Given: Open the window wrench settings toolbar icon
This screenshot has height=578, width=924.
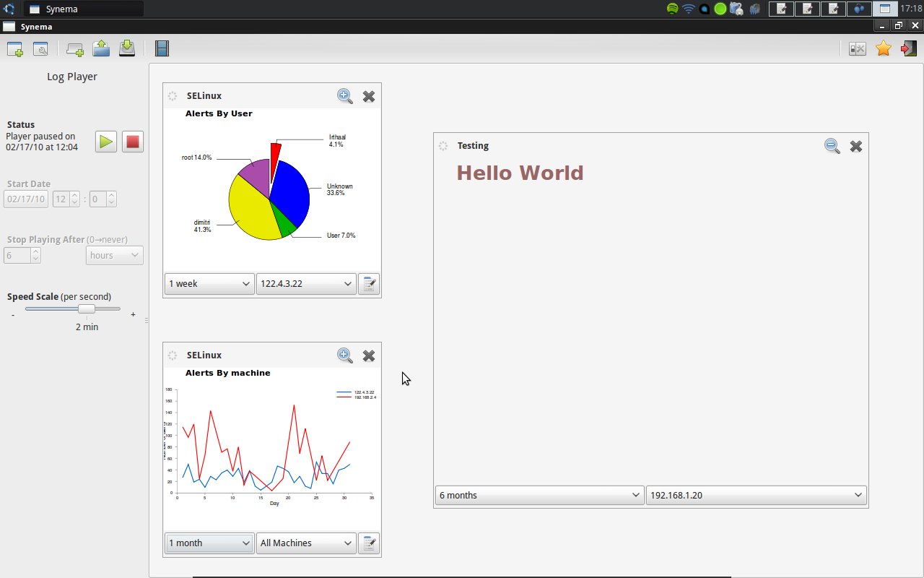Looking at the screenshot, I should point(40,49).
